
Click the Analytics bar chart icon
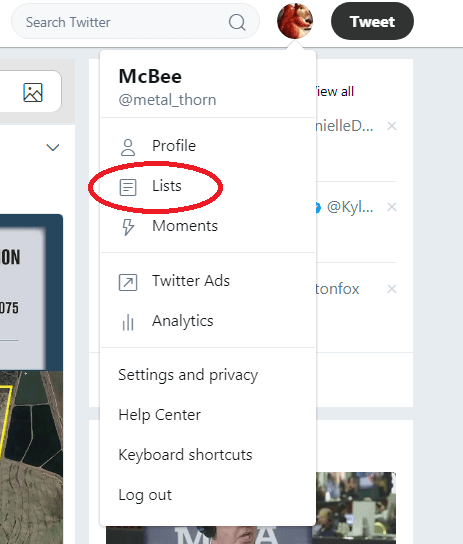(x=128, y=322)
